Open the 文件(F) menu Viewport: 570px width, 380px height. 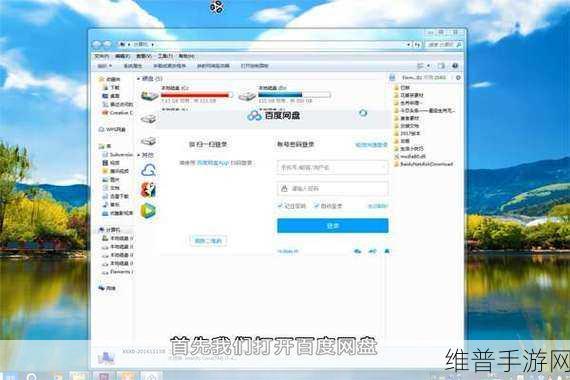point(102,56)
